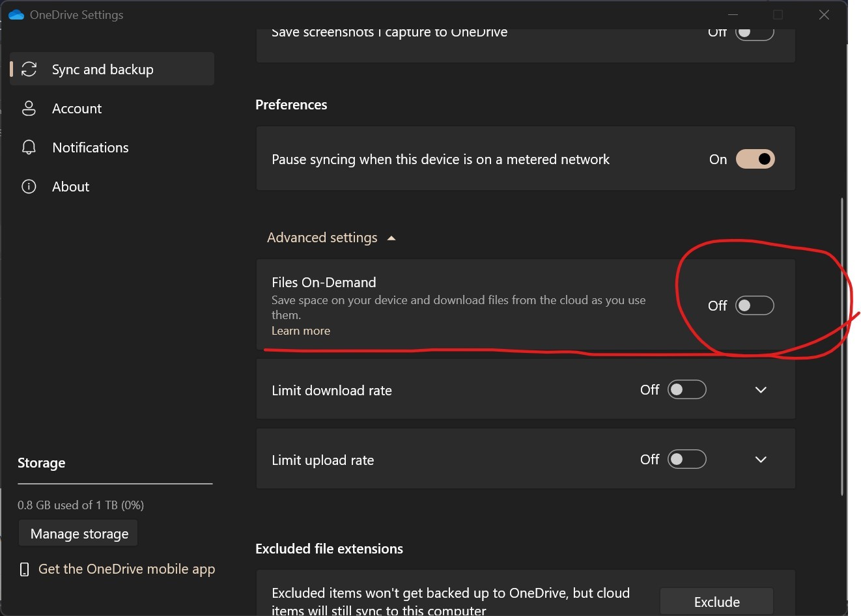Image resolution: width=861 pixels, height=616 pixels.
Task: Click the Preferences heading text
Action: click(291, 105)
